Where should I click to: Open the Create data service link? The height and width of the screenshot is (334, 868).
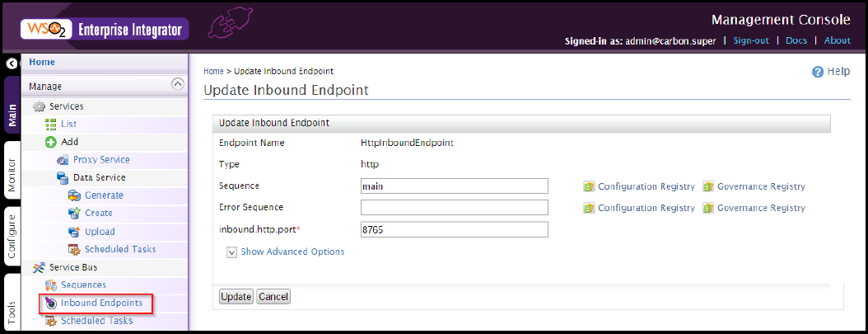[x=99, y=214]
